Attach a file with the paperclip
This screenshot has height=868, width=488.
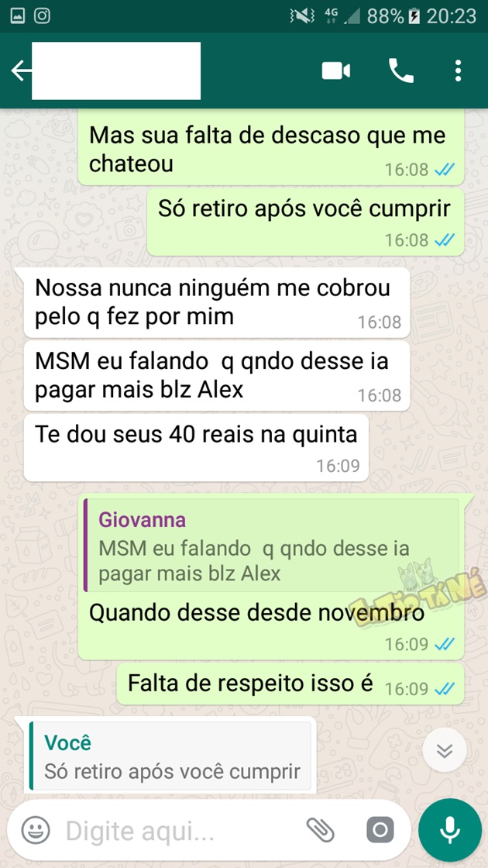pyautogui.click(x=321, y=830)
